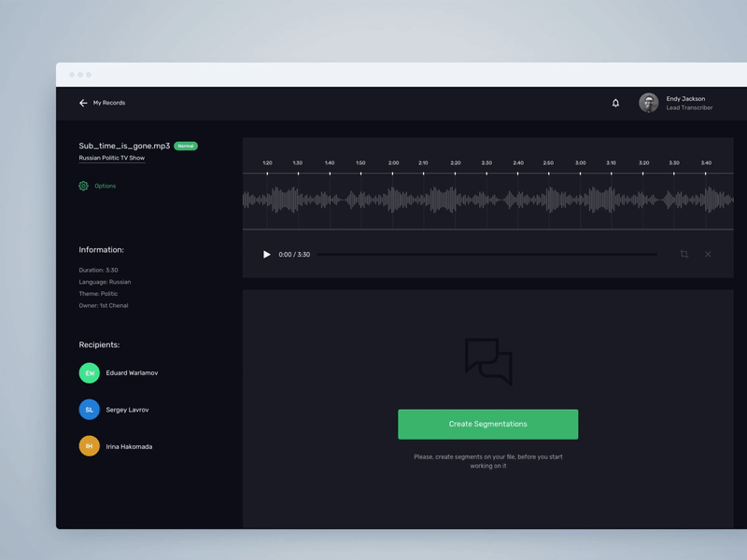Jump to the 1:30 timeline marker
Screen dimensions: 747x560
click(298, 162)
